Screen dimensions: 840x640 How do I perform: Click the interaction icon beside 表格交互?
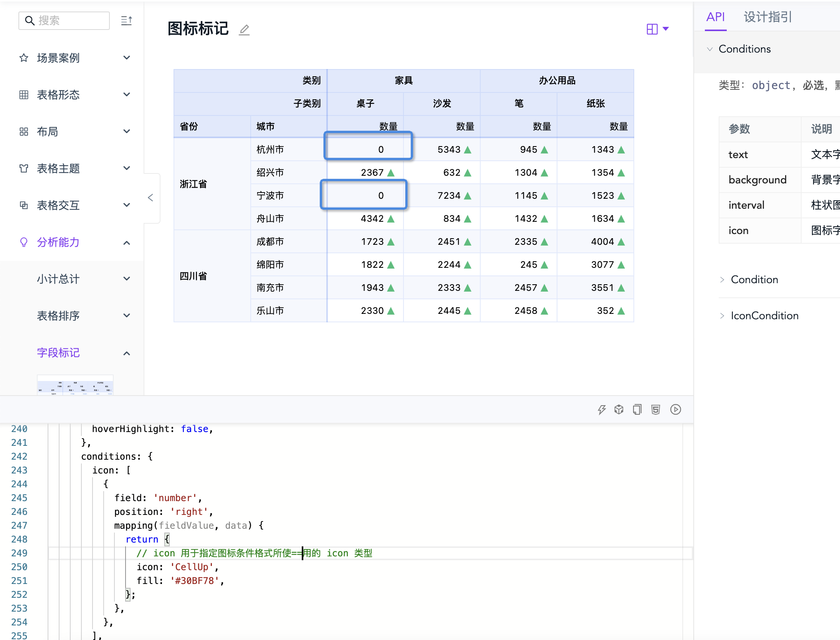[24, 205]
